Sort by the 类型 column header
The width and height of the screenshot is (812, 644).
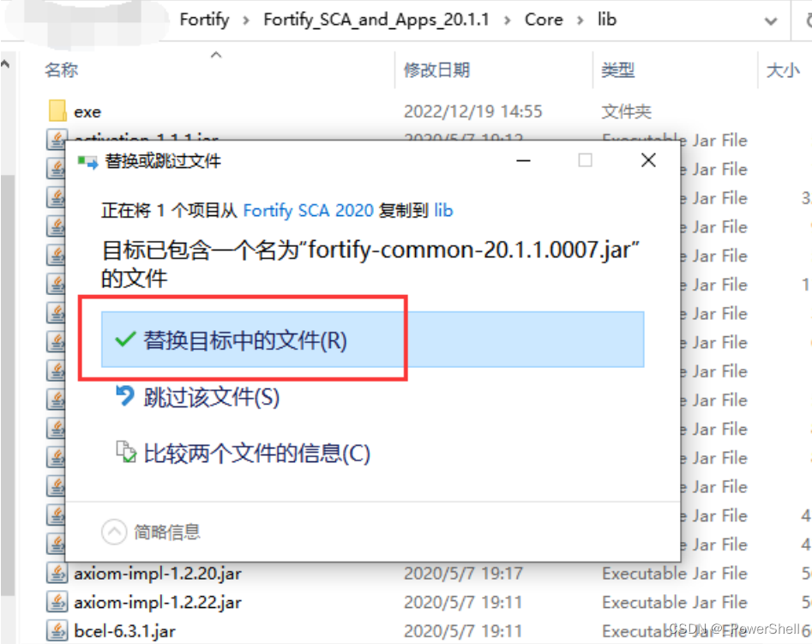point(617,69)
